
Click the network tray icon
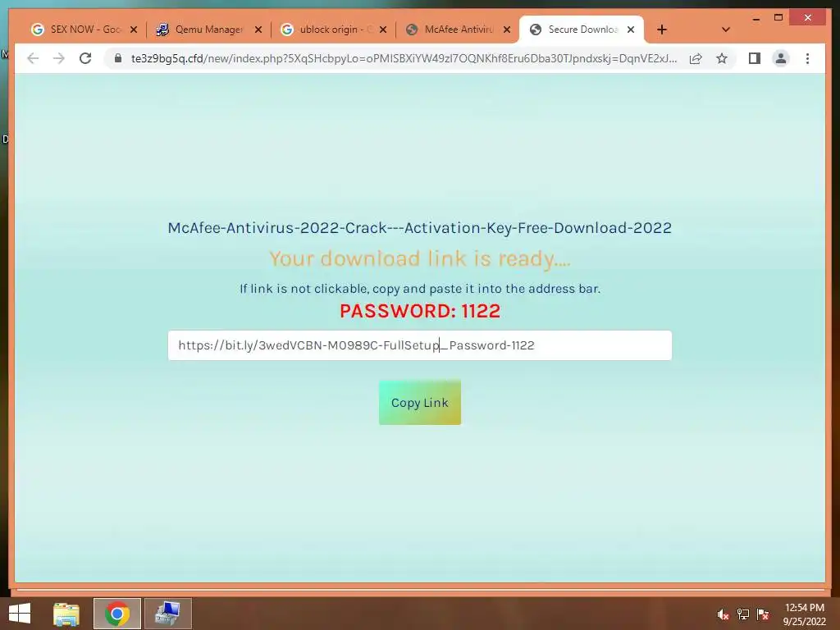743,614
